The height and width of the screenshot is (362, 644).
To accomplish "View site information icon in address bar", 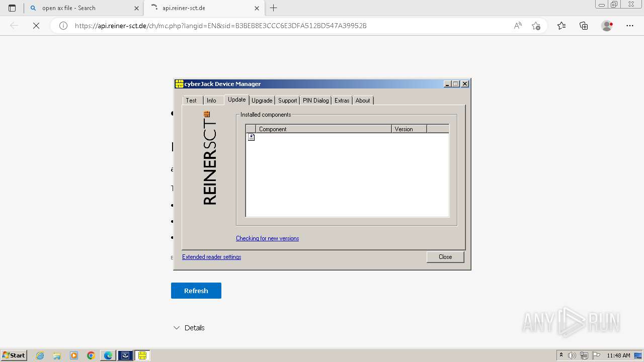I will click(63, 26).
